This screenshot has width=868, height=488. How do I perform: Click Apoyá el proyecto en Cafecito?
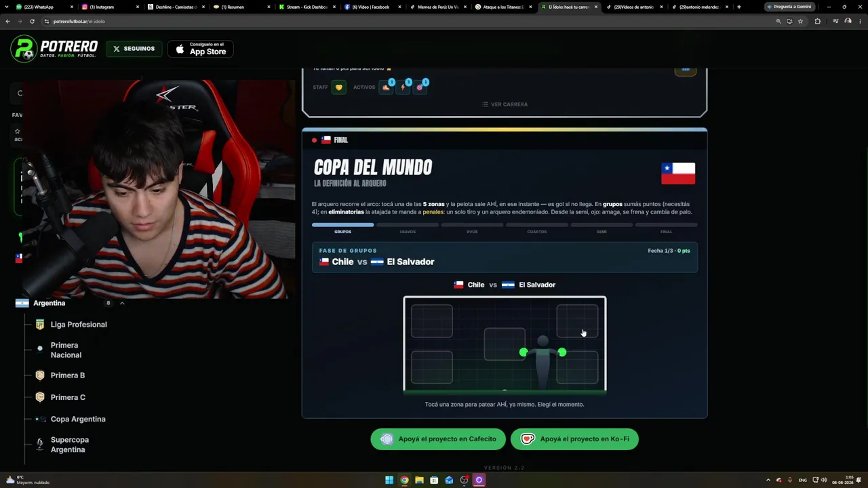[438, 439]
